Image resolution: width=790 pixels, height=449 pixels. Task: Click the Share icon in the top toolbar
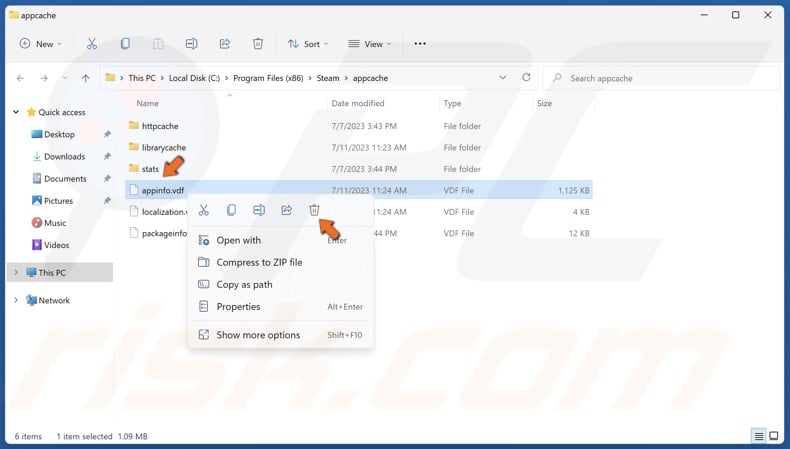(x=225, y=44)
